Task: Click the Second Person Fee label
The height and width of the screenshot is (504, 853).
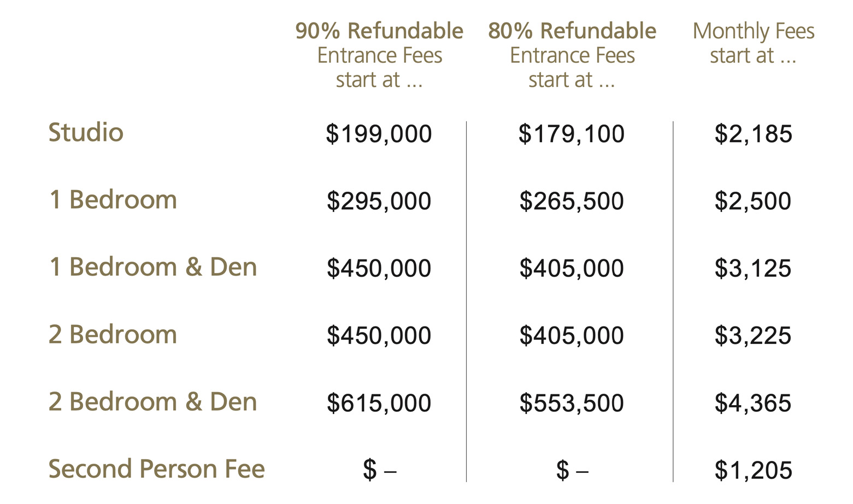Action: click(157, 469)
